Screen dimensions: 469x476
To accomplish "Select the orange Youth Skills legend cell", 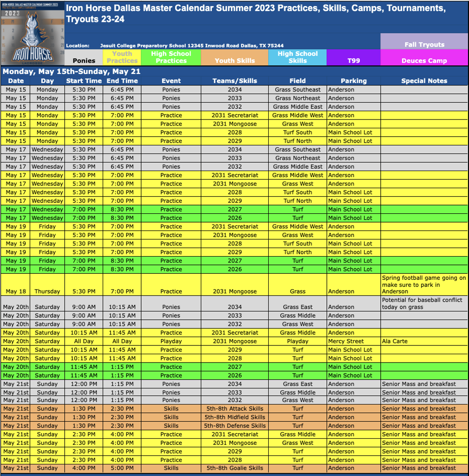I will (235, 60).
